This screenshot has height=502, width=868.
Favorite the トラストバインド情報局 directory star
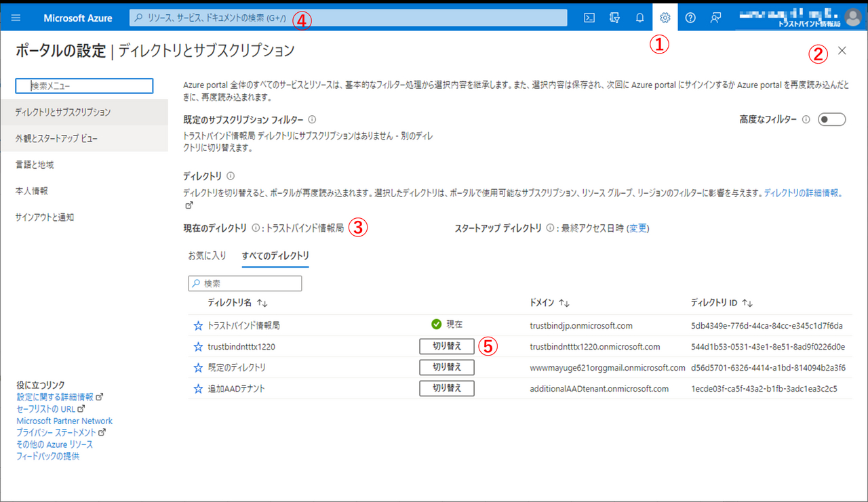pyautogui.click(x=198, y=326)
